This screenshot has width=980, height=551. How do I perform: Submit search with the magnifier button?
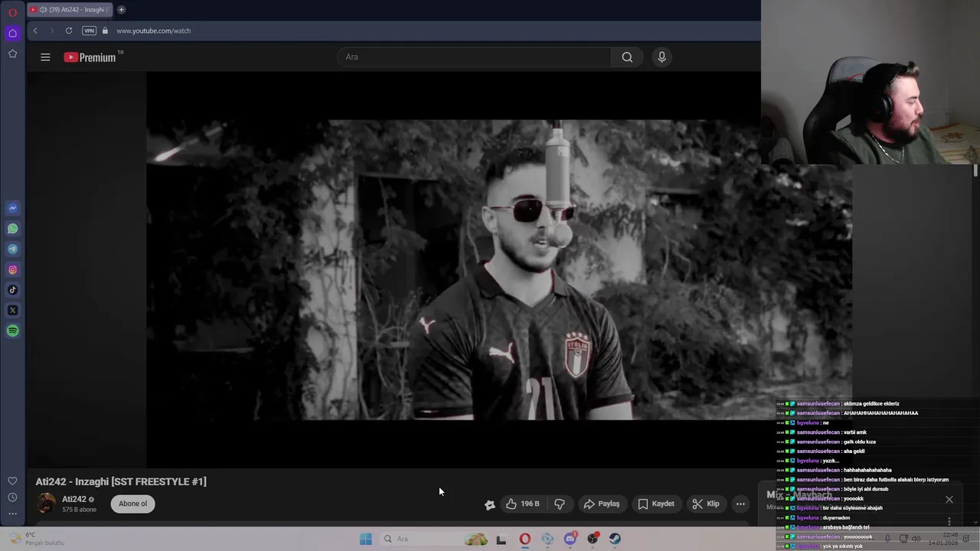click(627, 57)
